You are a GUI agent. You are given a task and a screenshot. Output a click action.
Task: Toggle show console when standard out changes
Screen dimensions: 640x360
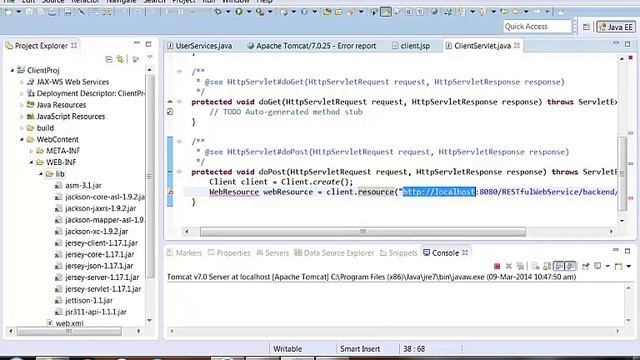559,266
